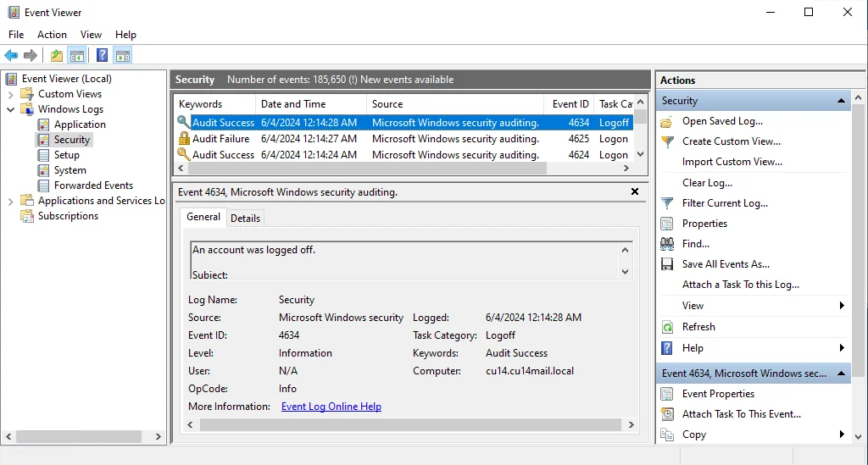Click the Windows Logs folder icon

coord(27,109)
